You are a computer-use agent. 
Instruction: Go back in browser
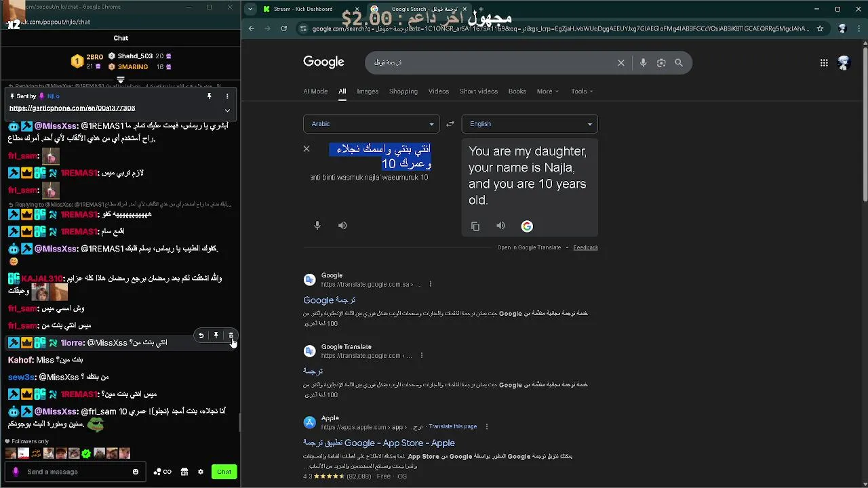point(252,28)
